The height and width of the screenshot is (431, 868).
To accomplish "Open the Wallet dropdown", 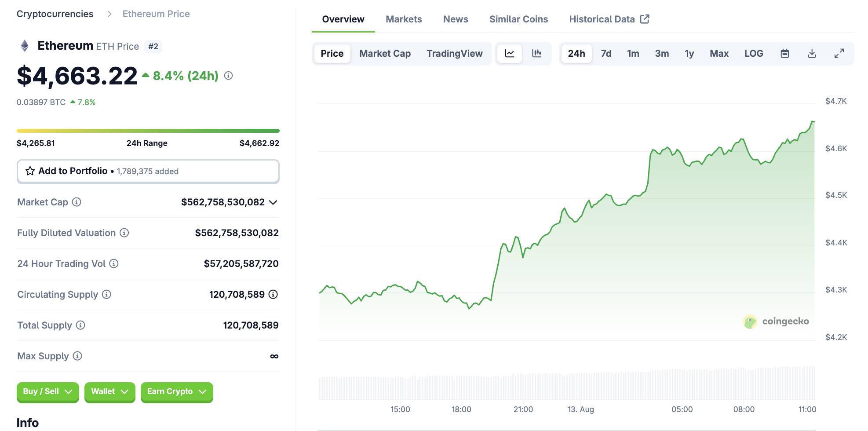I will coord(110,392).
